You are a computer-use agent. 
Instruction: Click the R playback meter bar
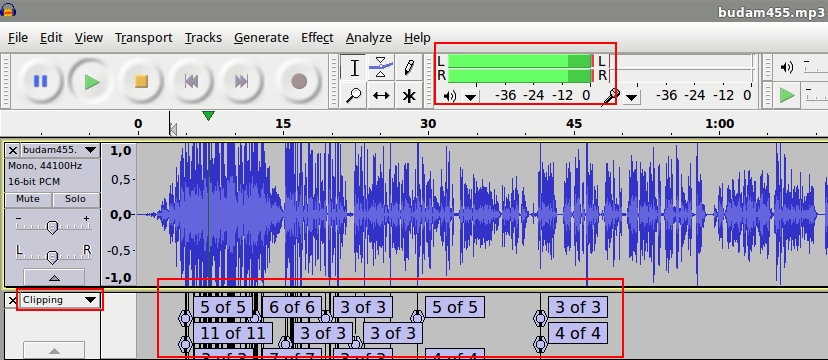(520, 75)
